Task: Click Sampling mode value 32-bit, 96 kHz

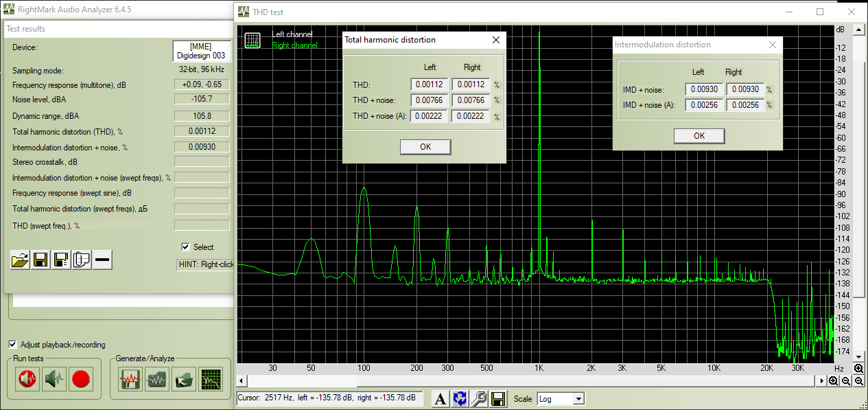Action: tap(202, 70)
